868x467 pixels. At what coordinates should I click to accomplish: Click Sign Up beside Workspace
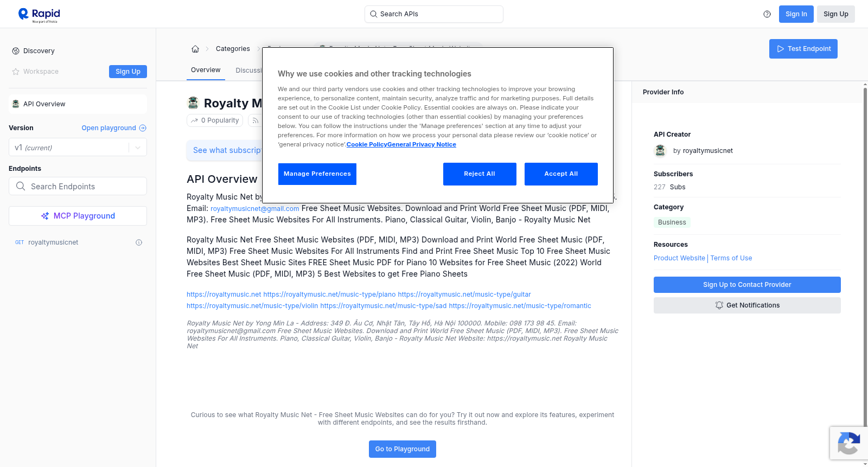(x=128, y=72)
